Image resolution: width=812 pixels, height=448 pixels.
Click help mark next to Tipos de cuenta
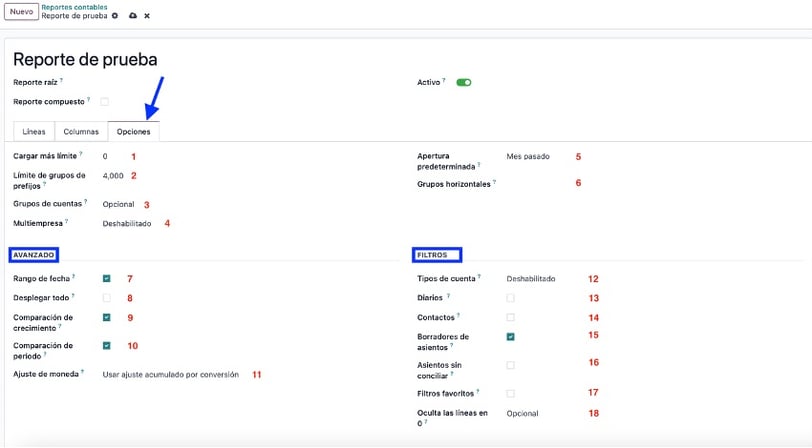479,277
